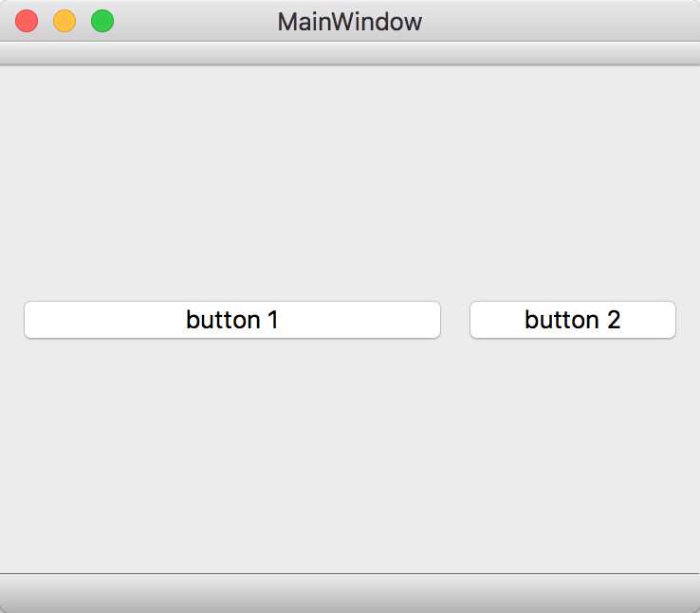Click the gap between button 1 and button 2
The image size is (700, 613).
455,320
